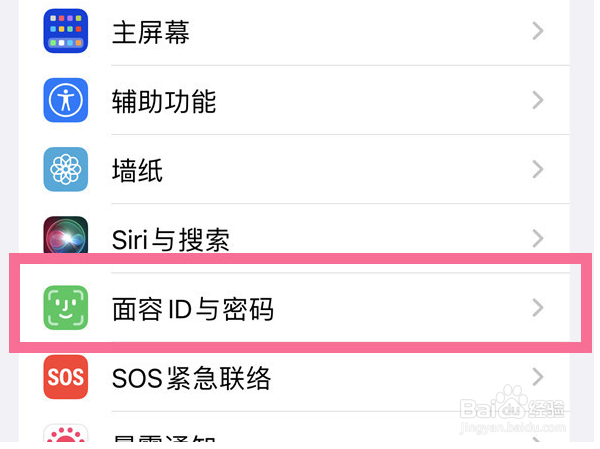Image resolution: width=600 pixels, height=449 pixels.
Task: Go to the 墙纸 settings text
Action: click(x=138, y=170)
